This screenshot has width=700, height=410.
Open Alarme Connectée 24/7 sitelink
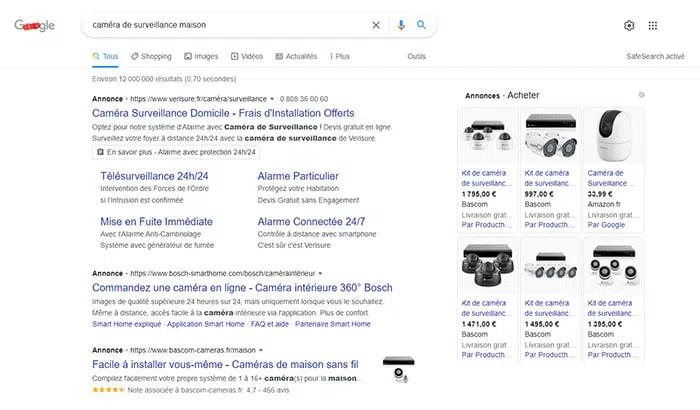(311, 222)
